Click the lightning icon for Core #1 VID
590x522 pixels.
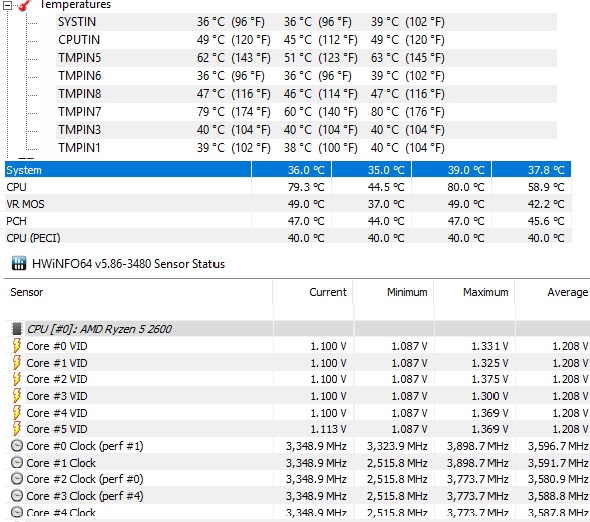point(17,362)
